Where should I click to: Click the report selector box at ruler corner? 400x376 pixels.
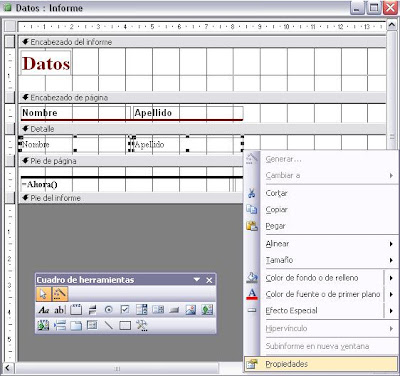pyautogui.click(x=10, y=26)
